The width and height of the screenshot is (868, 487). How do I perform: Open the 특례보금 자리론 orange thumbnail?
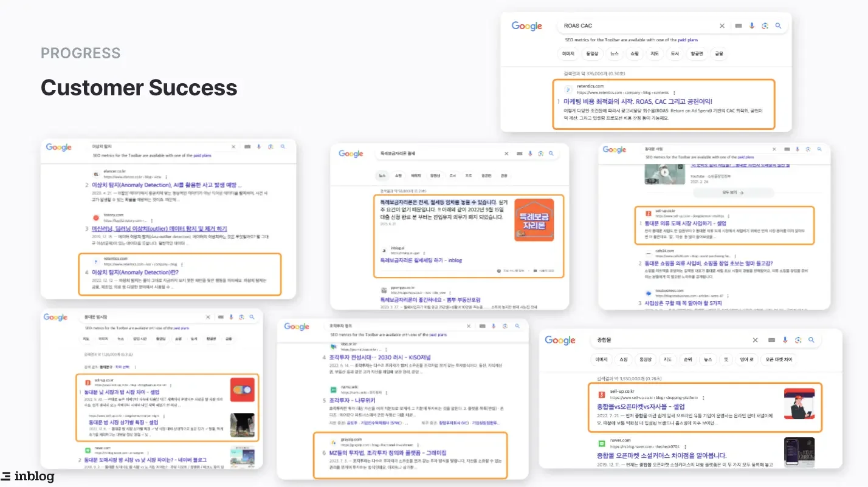[x=534, y=220]
